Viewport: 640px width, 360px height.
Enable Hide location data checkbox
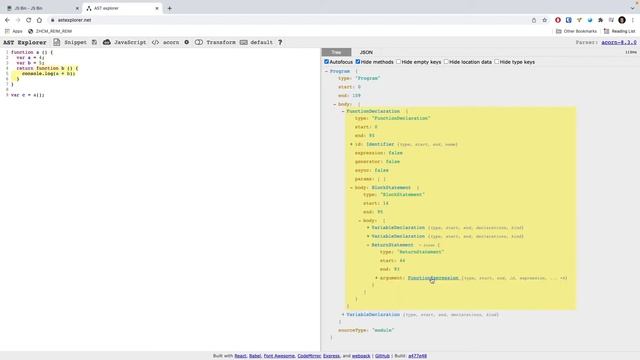[446, 62]
